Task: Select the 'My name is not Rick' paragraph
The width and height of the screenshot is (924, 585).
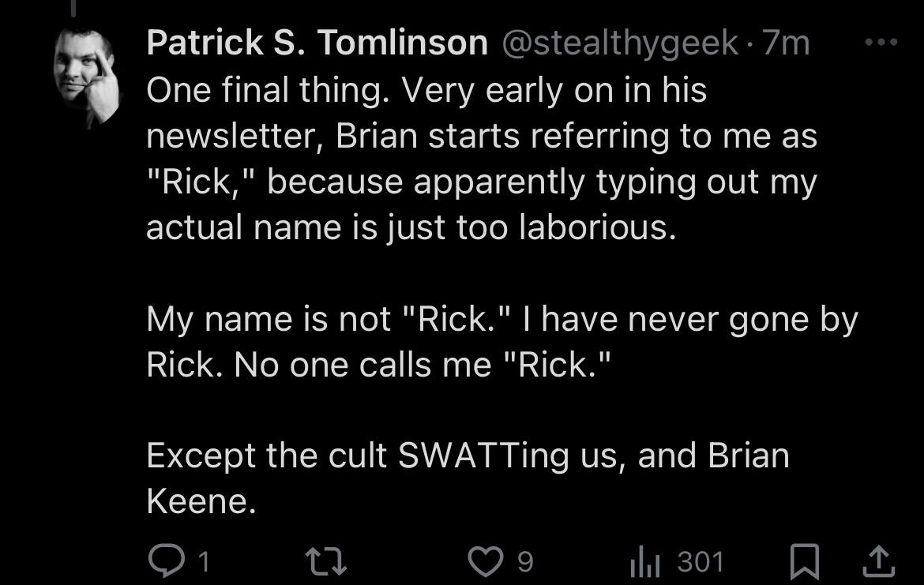Action: [x=502, y=342]
